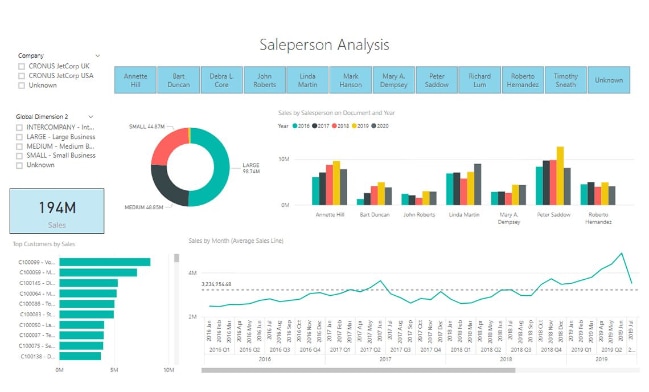The image size is (649, 392).
Task: Open the Global Dimension 2 dropdown chevron
Action: [x=91, y=117]
